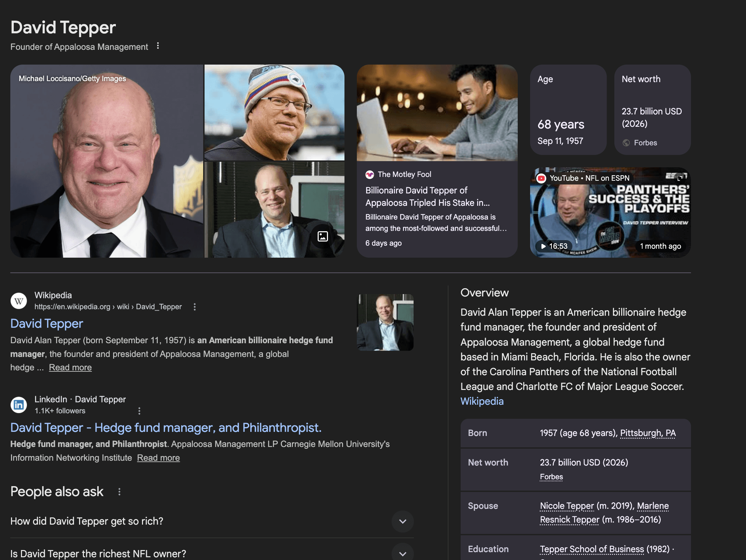This screenshot has width=746, height=560.
Task: Open options menu beside Founder of Appaloosa Management
Action: [158, 46]
